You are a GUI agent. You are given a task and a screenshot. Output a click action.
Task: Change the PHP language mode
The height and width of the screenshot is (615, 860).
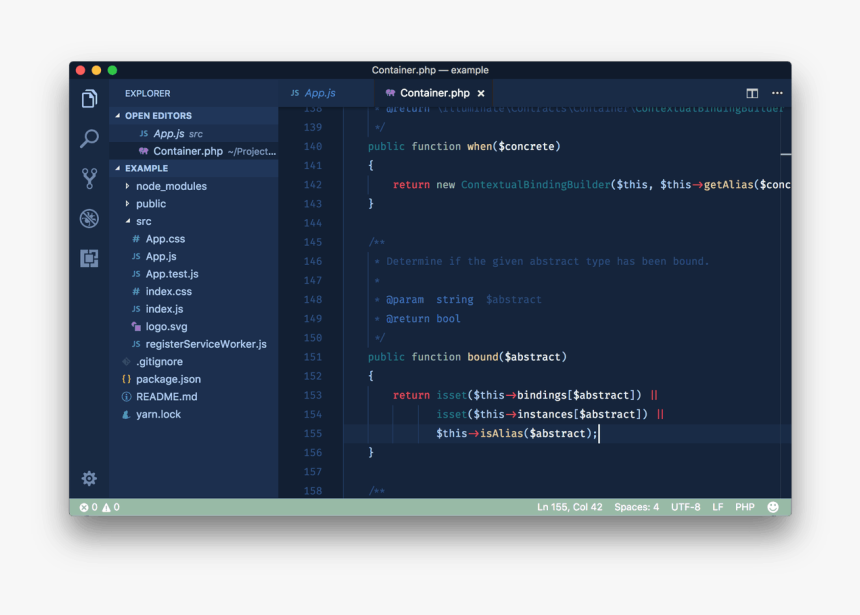[745, 507]
